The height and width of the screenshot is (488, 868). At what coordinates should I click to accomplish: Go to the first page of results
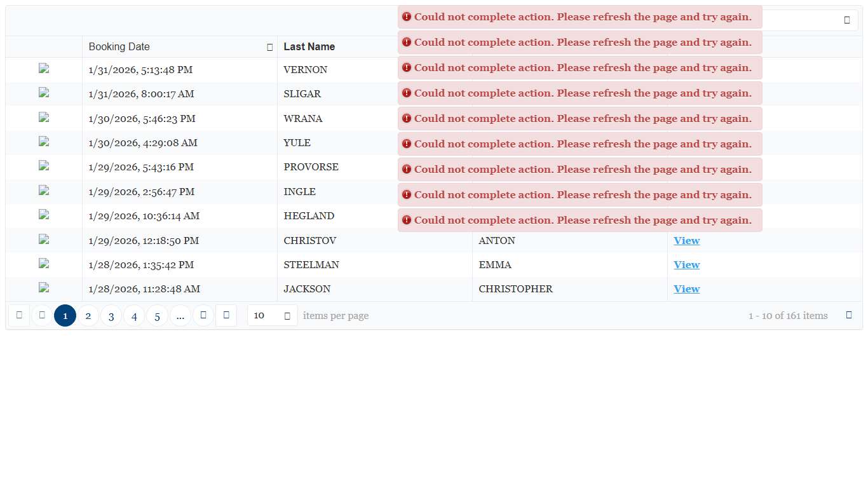pos(19,315)
